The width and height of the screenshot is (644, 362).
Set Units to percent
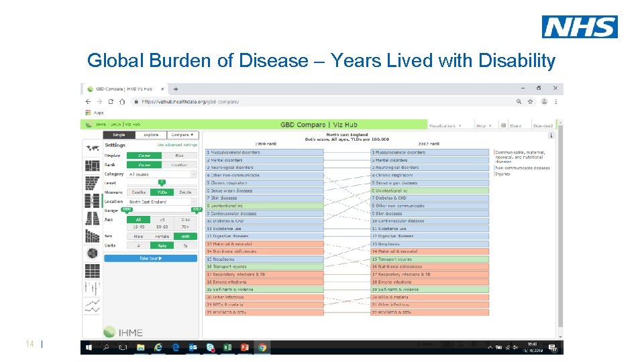tap(185, 245)
